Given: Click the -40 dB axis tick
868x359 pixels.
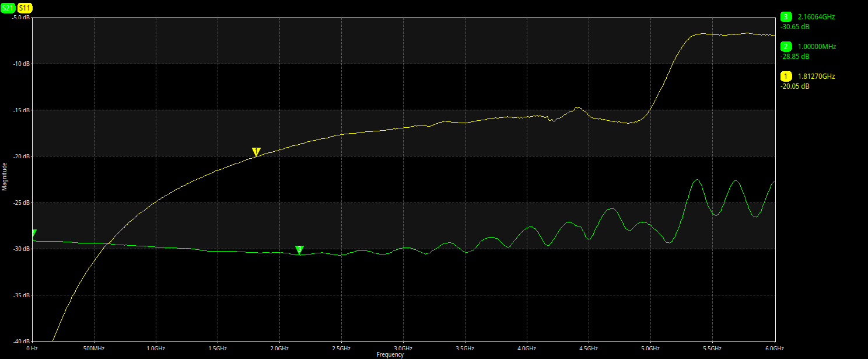Looking at the screenshot, I should tap(22, 341).
